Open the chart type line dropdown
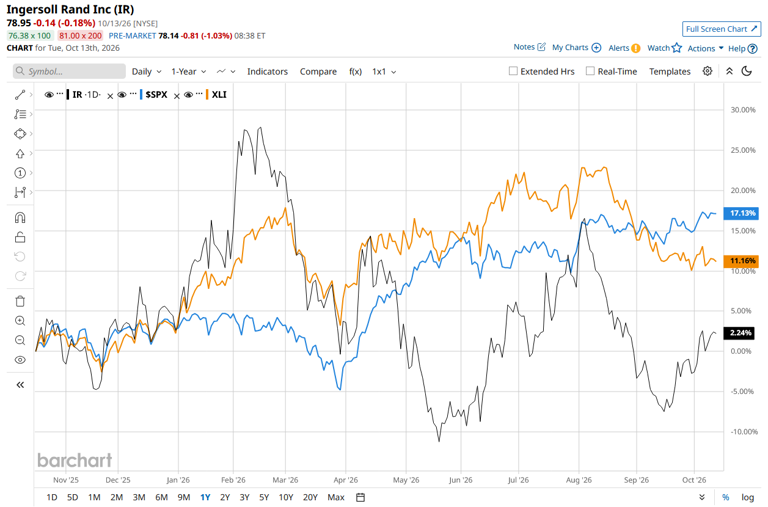 coord(226,72)
